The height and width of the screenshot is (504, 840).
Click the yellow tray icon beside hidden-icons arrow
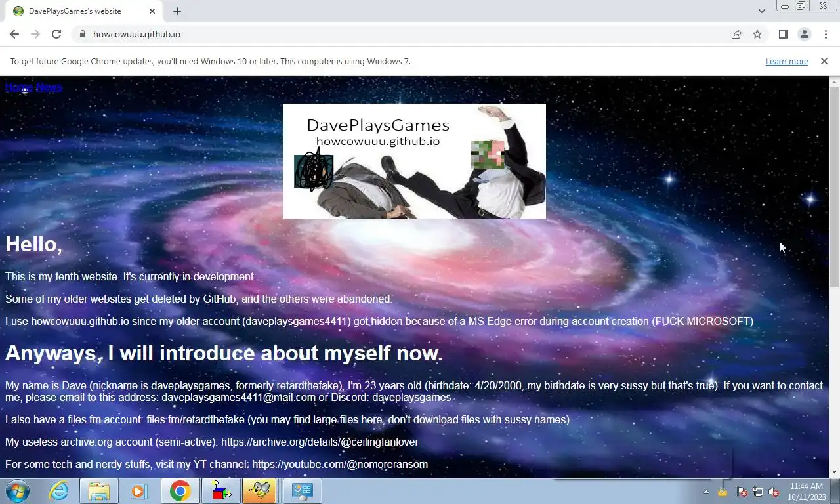pyautogui.click(x=723, y=492)
